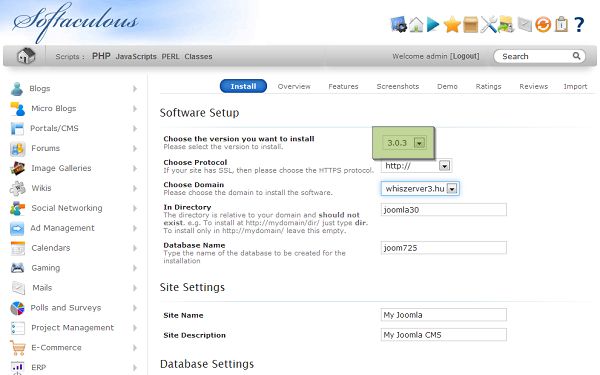600x375 pixels.
Task: Click the Project Management checklist icon
Action: click(18, 328)
